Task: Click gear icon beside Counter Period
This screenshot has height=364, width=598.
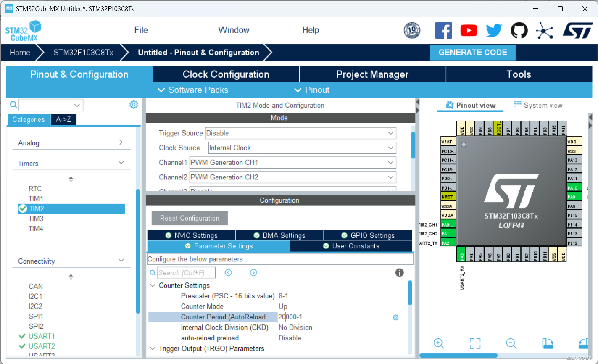Action: click(x=395, y=317)
